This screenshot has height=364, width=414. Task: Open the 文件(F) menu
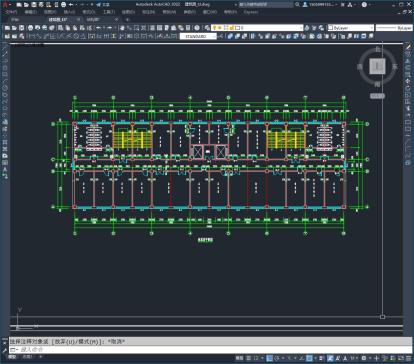pos(11,12)
